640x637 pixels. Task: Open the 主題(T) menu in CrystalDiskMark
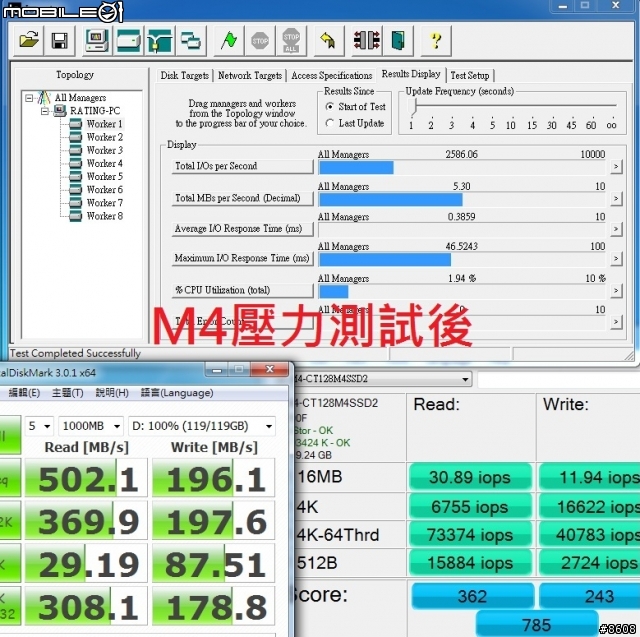point(67,393)
